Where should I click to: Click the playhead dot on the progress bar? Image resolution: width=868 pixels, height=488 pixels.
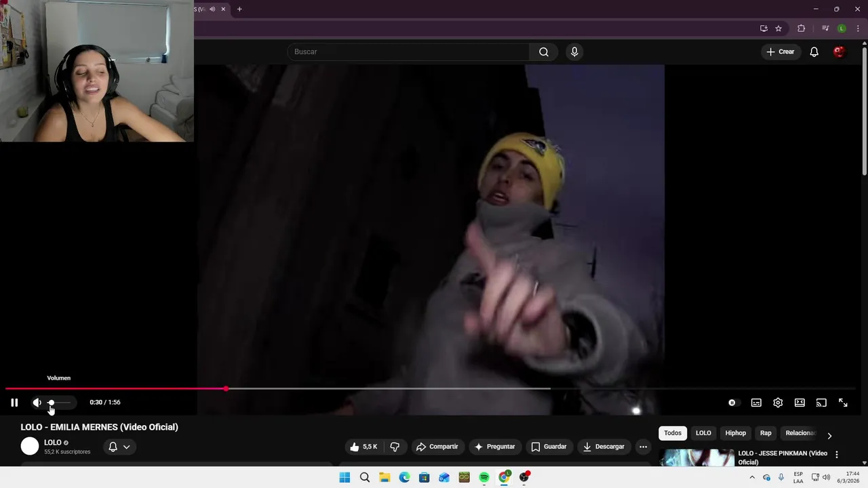click(226, 388)
